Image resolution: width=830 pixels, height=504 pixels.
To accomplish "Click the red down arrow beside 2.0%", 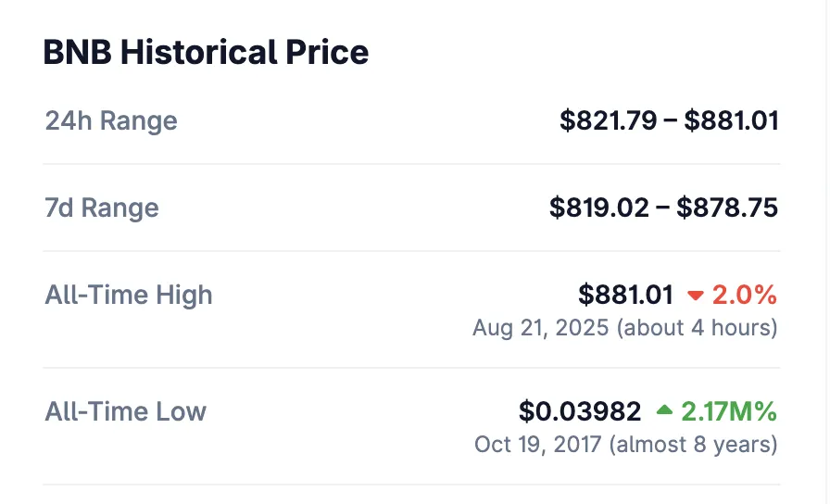I will (696, 296).
